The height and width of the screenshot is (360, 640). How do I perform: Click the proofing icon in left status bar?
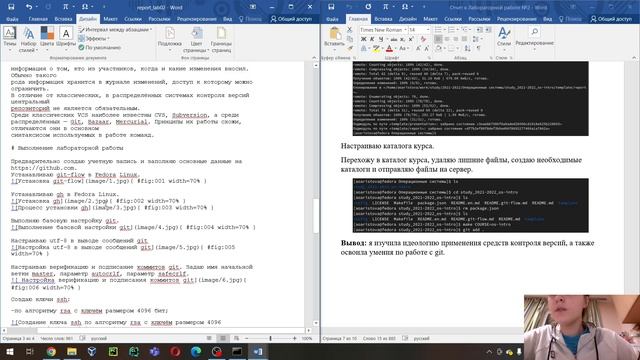click(82, 338)
